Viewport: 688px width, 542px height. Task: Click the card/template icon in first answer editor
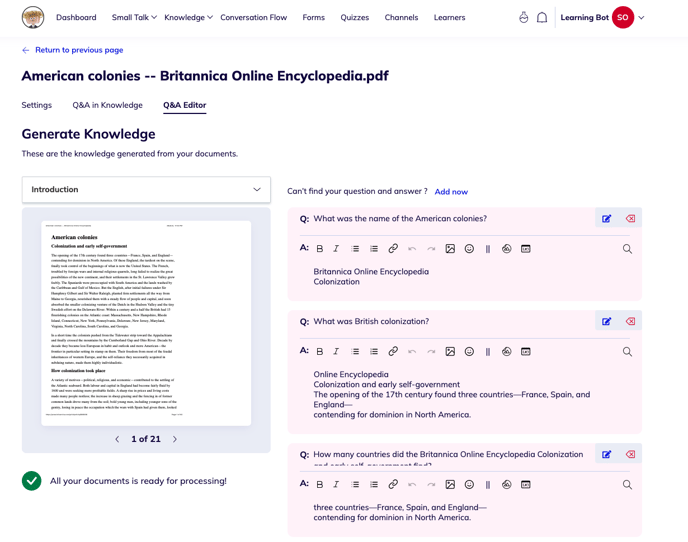pos(526,249)
